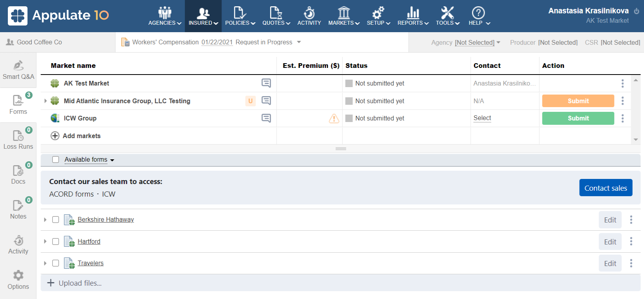Click the markets list scroll-down arrow

point(636,140)
